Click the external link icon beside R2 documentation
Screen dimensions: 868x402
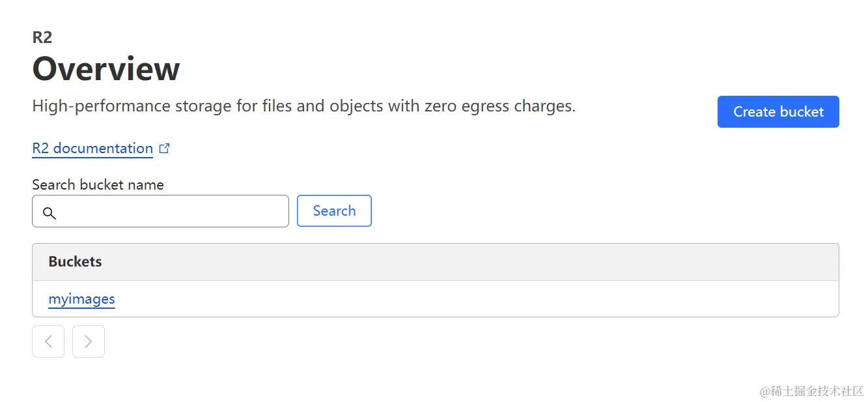pyautogui.click(x=165, y=149)
